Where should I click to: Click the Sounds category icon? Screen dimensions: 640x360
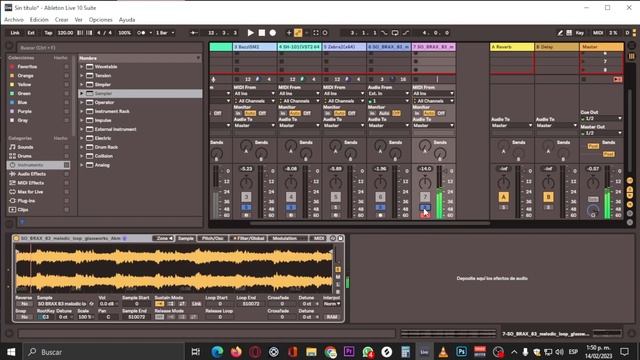coord(13,147)
